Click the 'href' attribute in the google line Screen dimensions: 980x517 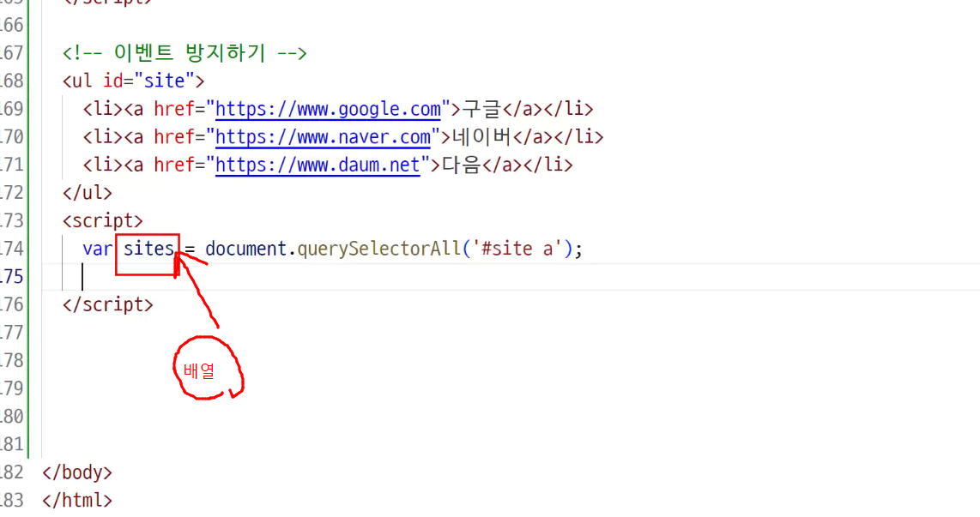(174, 109)
